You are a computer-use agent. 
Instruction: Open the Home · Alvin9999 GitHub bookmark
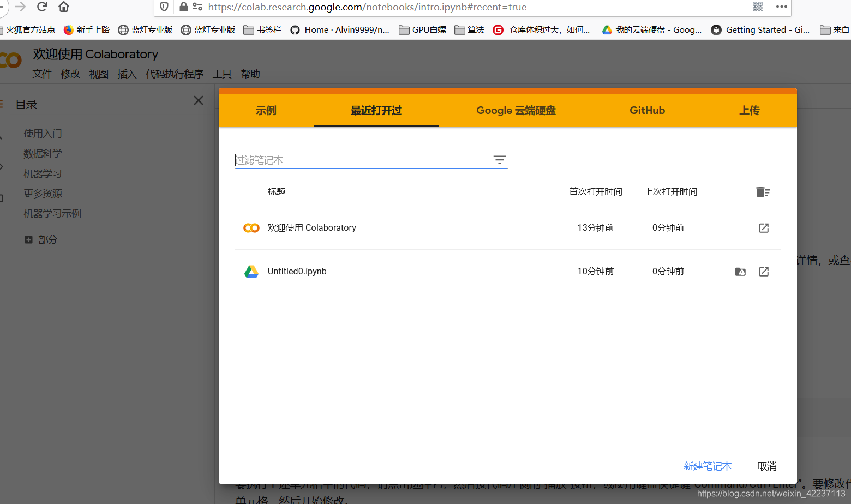(340, 30)
